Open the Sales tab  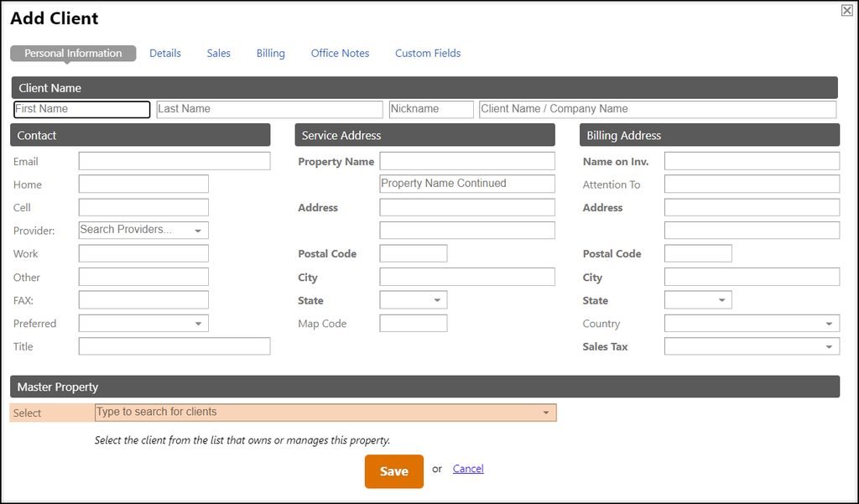click(219, 53)
